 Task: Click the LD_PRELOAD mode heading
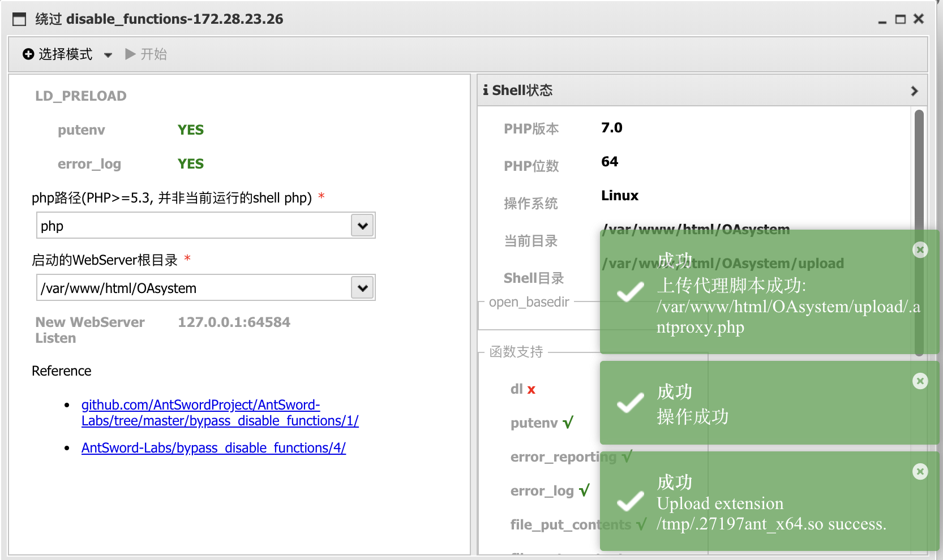point(81,96)
